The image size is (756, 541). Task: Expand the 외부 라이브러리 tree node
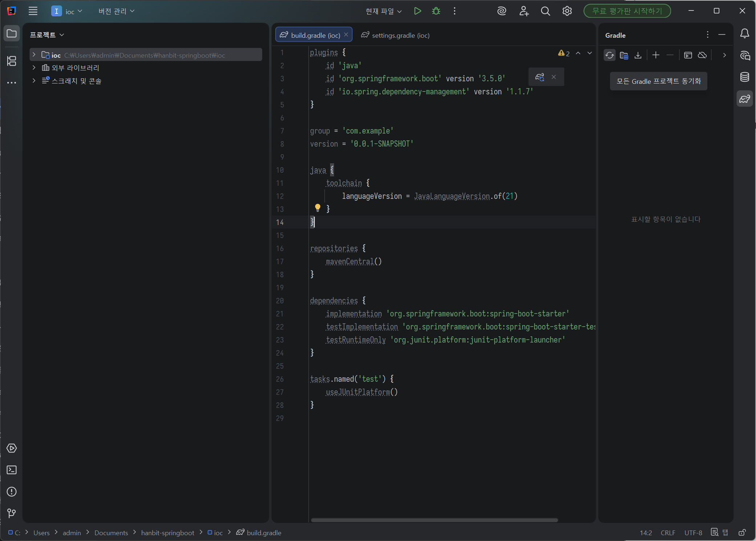[x=34, y=67]
